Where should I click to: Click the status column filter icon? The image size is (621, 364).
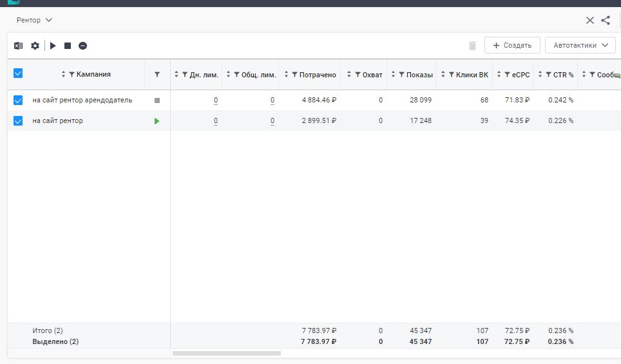(157, 75)
